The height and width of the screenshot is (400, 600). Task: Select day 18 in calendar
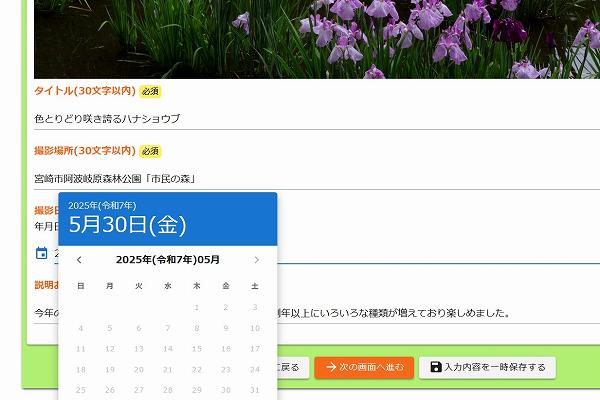click(81, 369)
